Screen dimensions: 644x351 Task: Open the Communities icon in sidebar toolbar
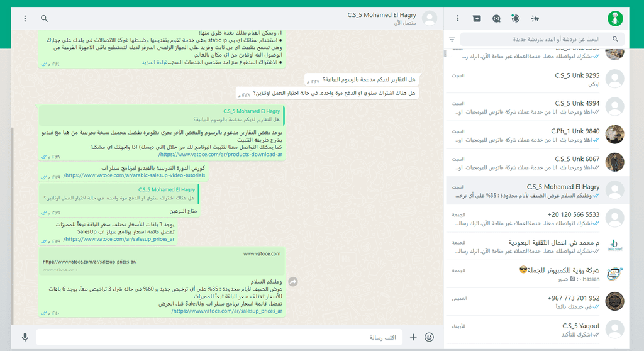pyautogui.click(x=535, y=18)
